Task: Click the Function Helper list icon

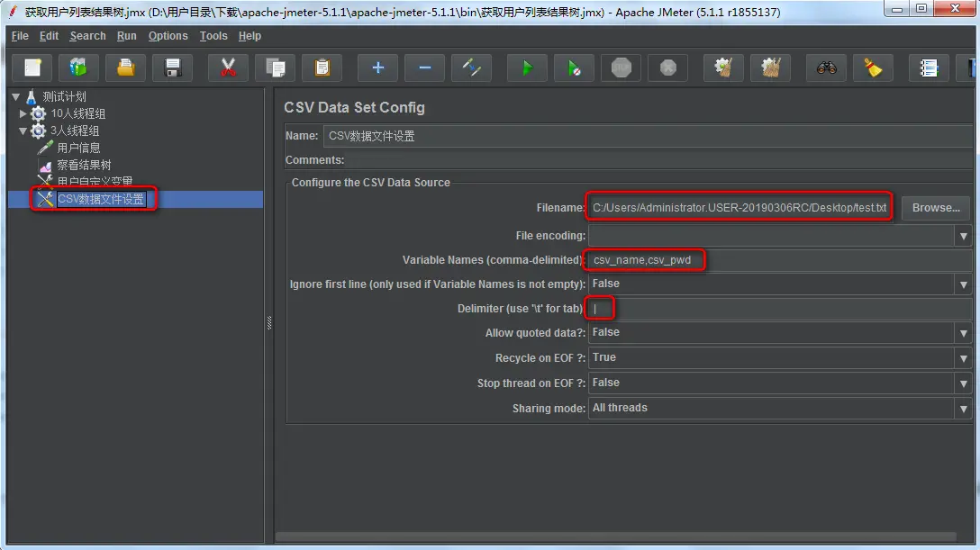Action: coord(929,68)
